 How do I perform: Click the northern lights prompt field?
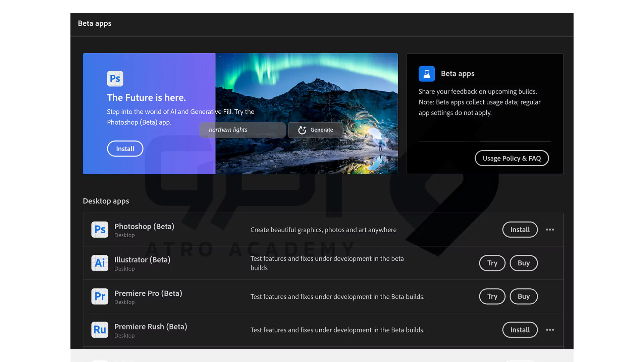(243, 130)
